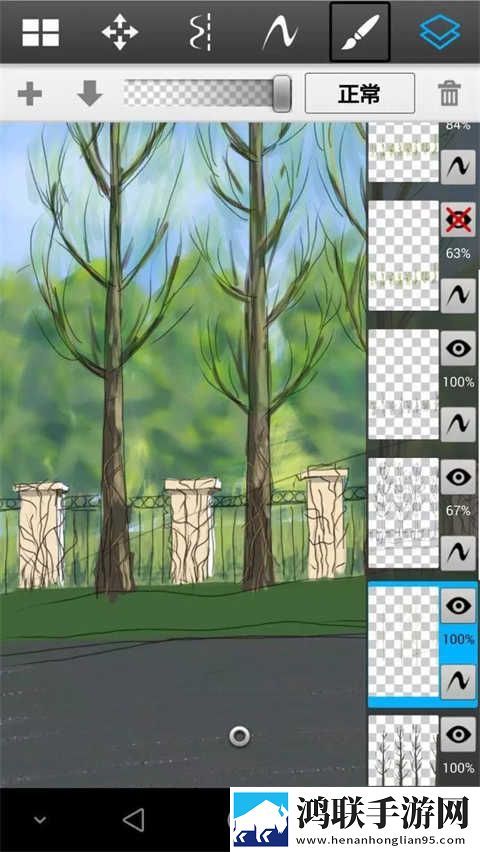Open the curve options of the selected layer
The height and width of the screenshot is (852, 480).
(x=458, y=682)
